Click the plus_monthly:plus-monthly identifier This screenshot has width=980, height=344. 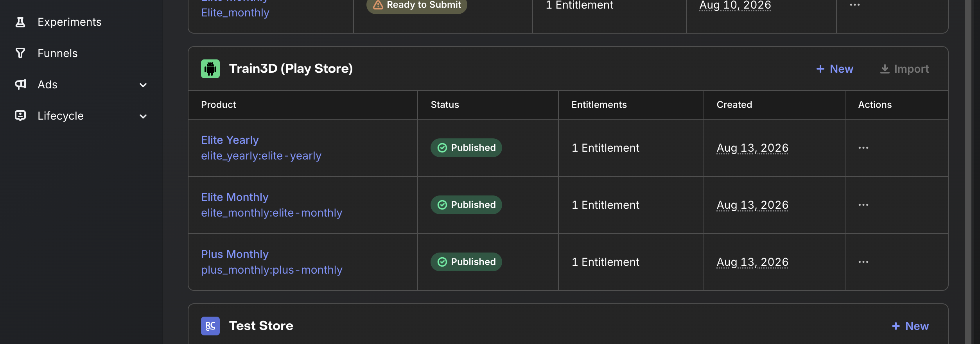pos(271,270)
